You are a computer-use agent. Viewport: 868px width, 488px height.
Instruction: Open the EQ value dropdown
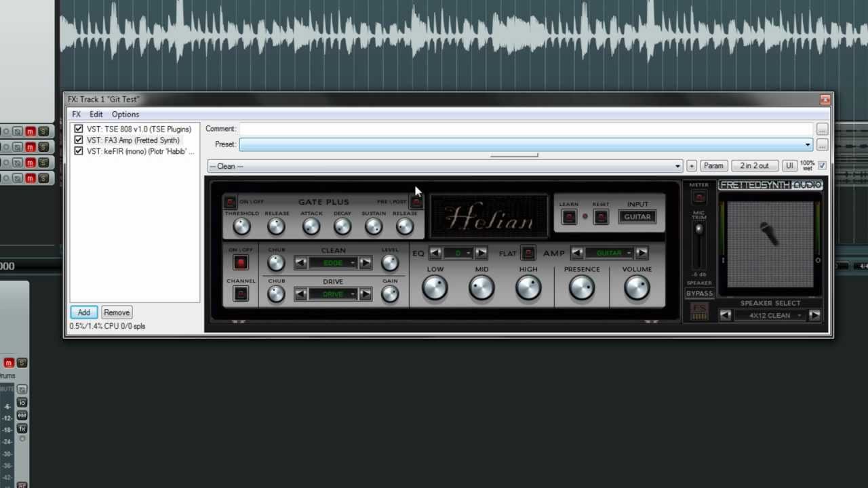pyautogui.click(x=458, y=253)
